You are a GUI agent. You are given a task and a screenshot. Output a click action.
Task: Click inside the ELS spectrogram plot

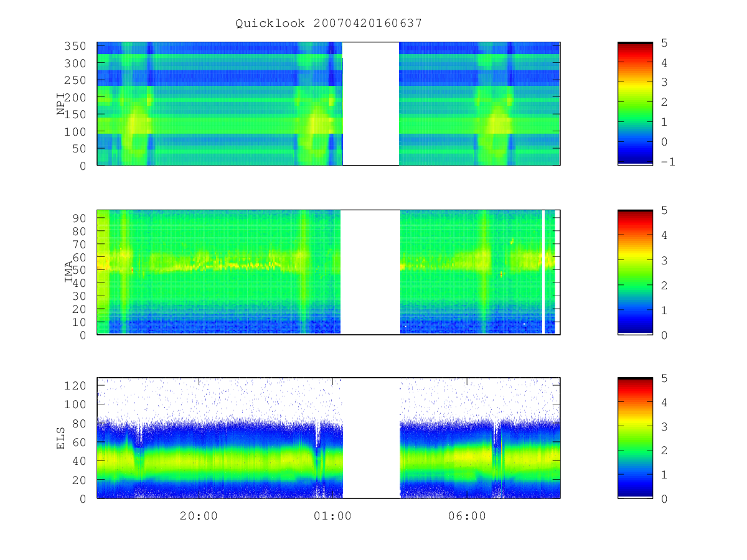coord(329,438)
